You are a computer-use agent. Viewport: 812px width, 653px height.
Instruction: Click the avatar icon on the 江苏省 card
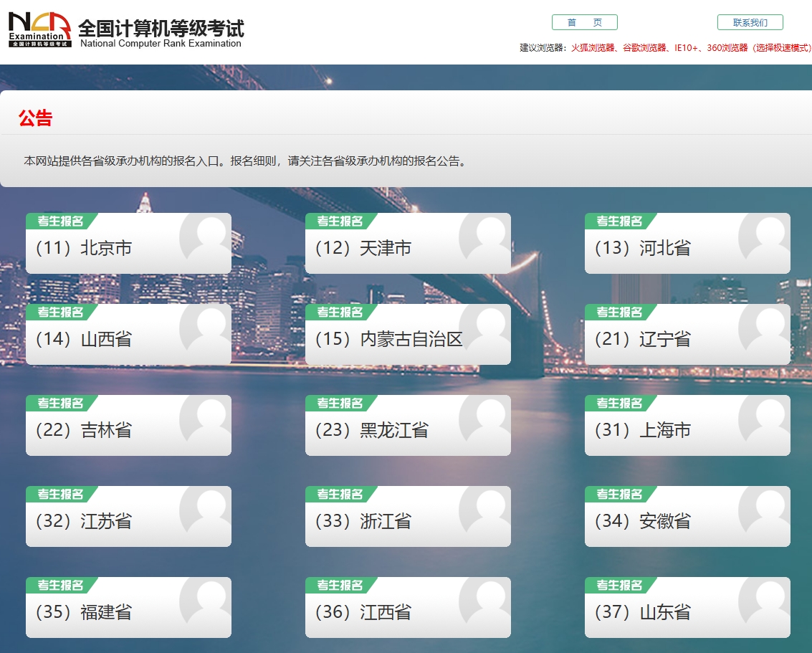point(207,510)
